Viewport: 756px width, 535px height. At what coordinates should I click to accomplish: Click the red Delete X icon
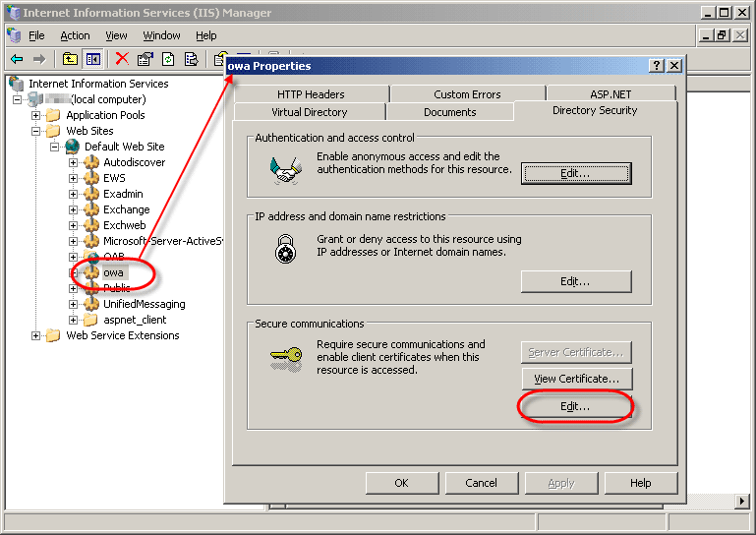pyautogui.click(x=122, y=59)
